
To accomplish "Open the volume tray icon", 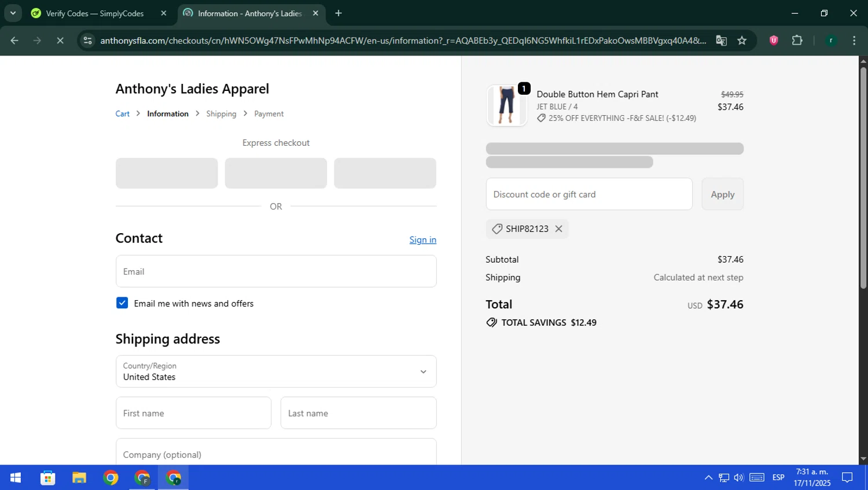I will tap(739, 478).
